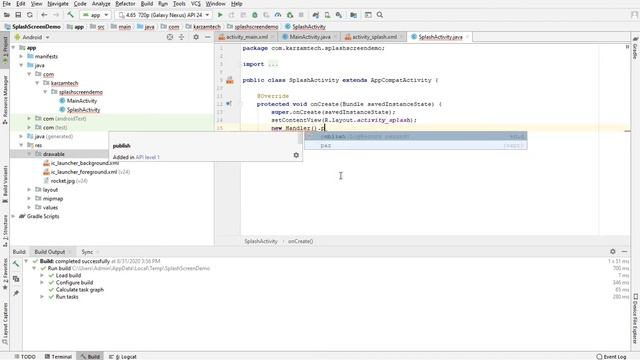The height and width of the screenshot is (360, 640).
Task: Click Sync Project with Gradle Files icon
Action: point(316,15)
